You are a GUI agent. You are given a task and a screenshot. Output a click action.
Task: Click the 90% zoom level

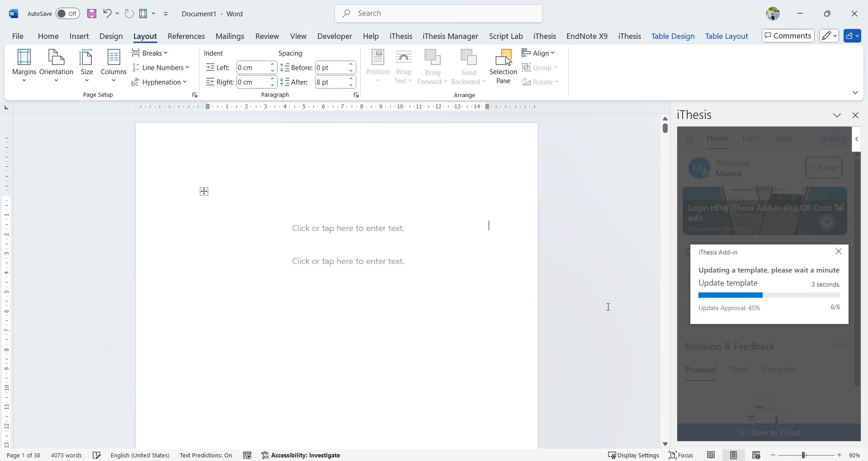(854, 455)
